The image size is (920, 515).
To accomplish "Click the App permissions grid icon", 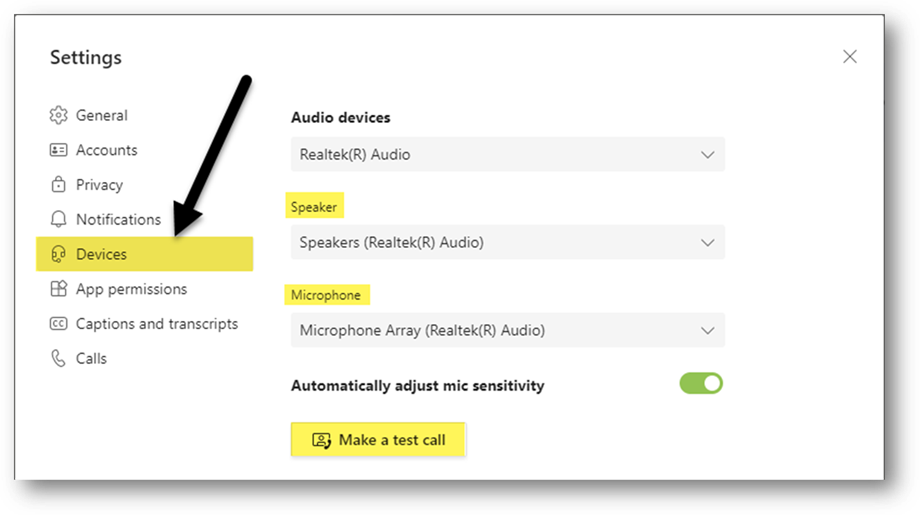I will tap(58, 289).
